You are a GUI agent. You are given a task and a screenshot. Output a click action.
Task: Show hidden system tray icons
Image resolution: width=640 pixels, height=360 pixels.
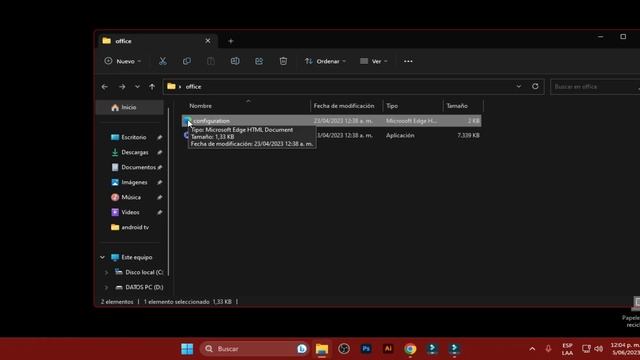pyautogui.click(x=532, y=349)
